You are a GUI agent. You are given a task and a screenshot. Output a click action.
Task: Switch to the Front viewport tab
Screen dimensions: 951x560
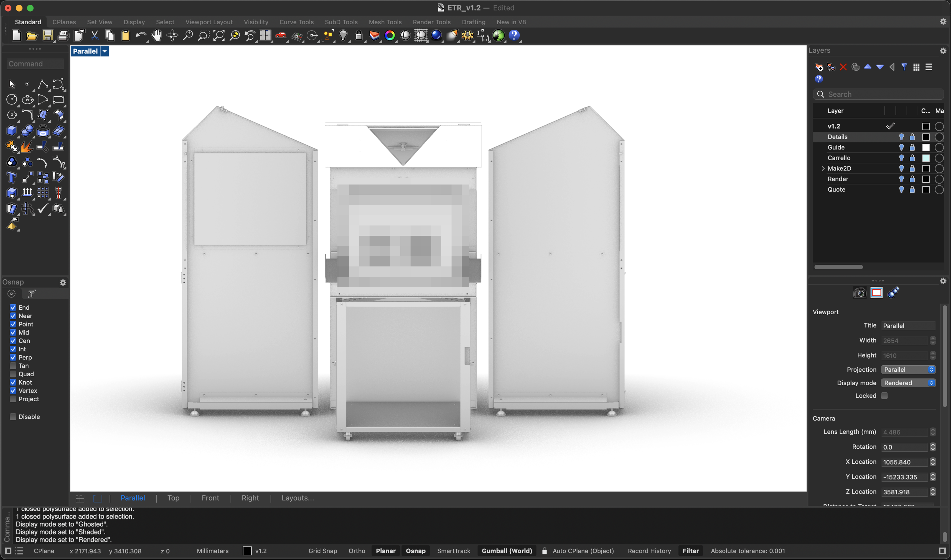[210, 498]
